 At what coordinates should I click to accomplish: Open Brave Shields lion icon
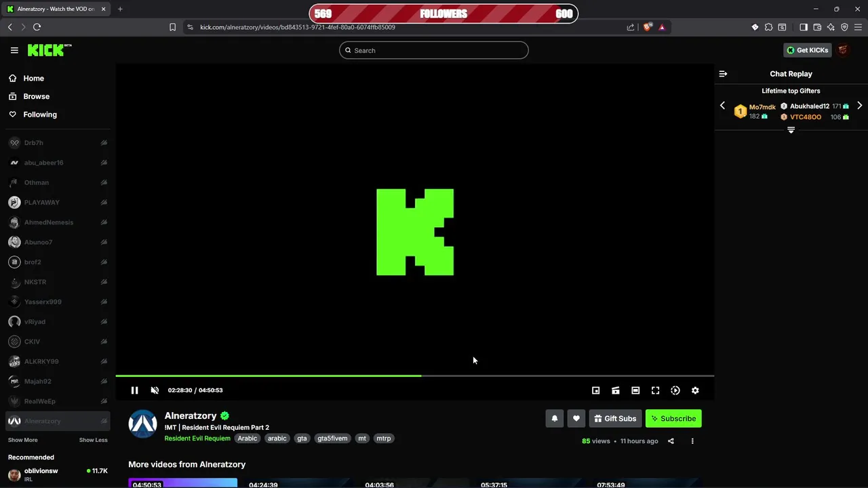click(x=648, y=27)
